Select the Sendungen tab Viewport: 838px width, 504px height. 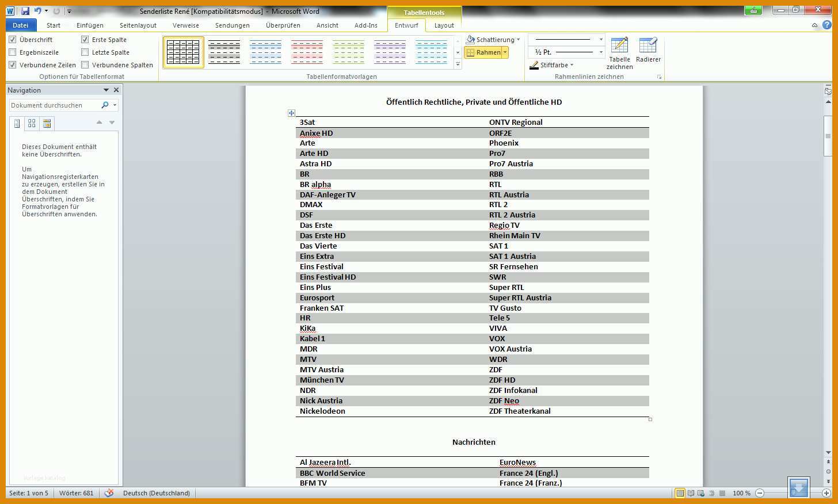point(233,25)
